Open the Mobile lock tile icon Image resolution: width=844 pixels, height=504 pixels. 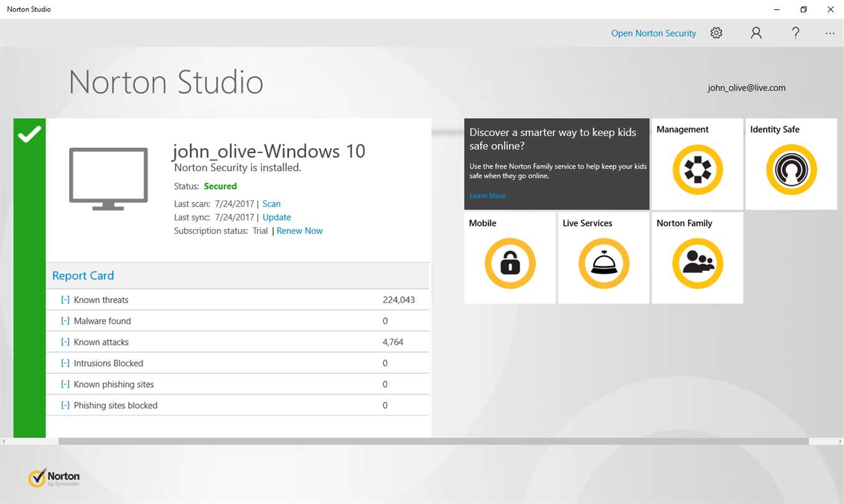(510, 264)
